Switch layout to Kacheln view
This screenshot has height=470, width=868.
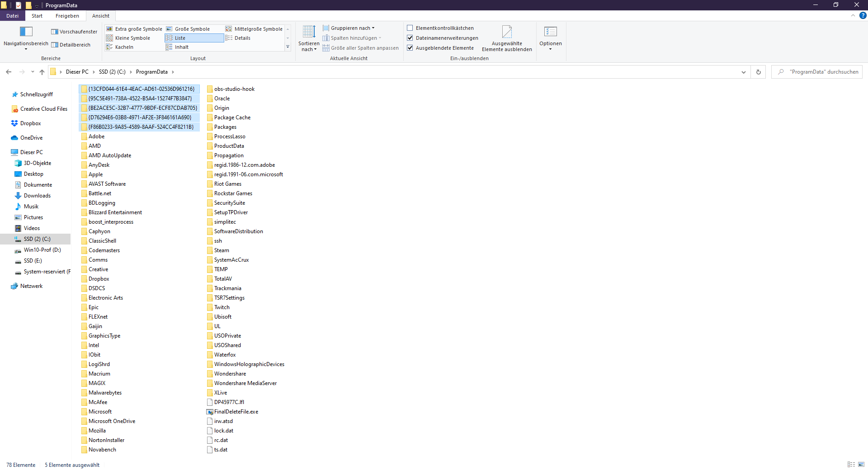pos(120,47)
